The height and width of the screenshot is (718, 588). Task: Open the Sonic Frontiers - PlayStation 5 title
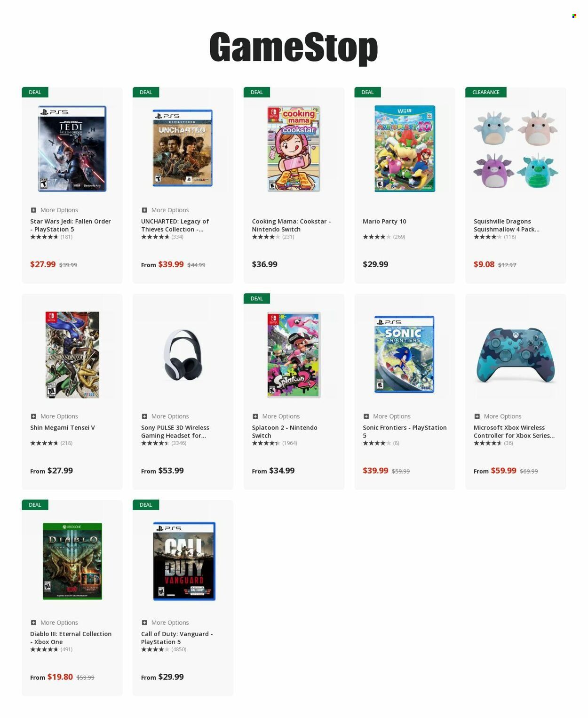pos(405,431)
